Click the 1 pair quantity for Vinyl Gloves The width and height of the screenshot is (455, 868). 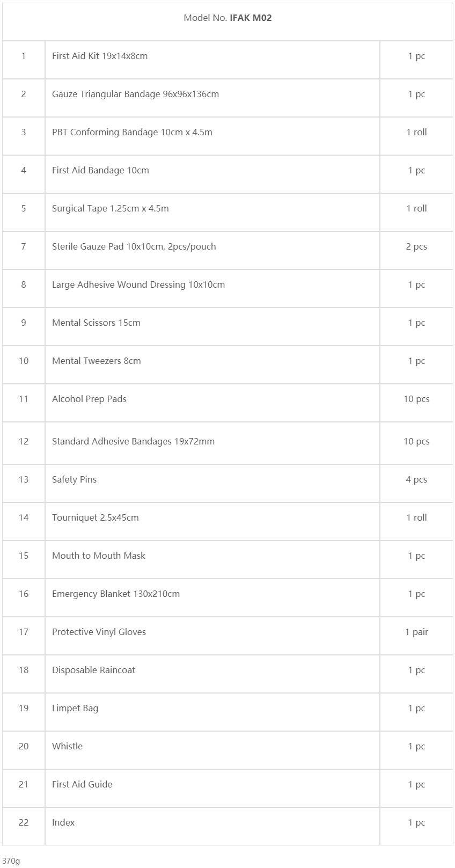click(x=416, y=632)
